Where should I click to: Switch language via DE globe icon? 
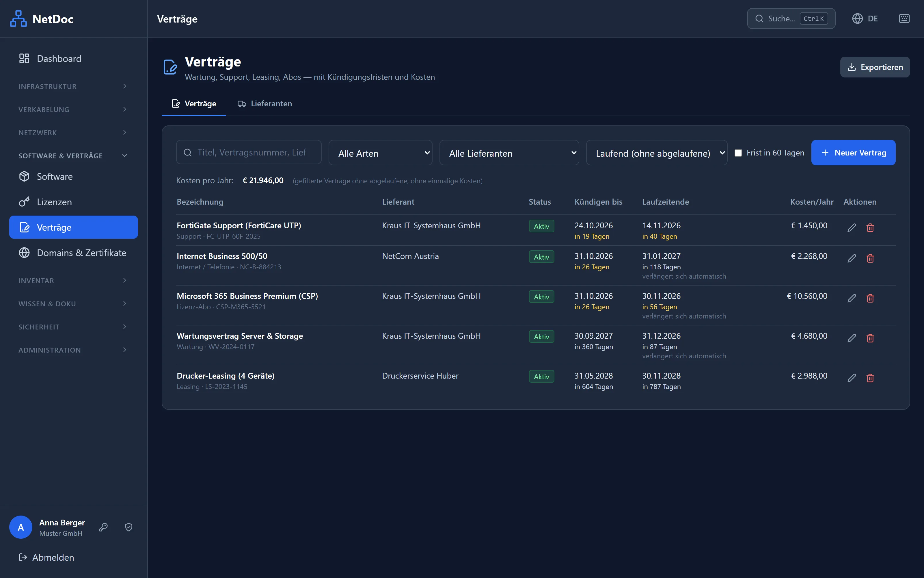tap(865, 18)
